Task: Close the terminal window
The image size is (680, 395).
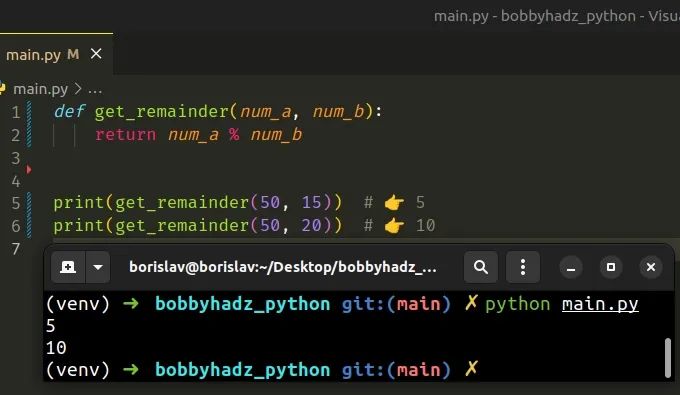Action: 651,267
